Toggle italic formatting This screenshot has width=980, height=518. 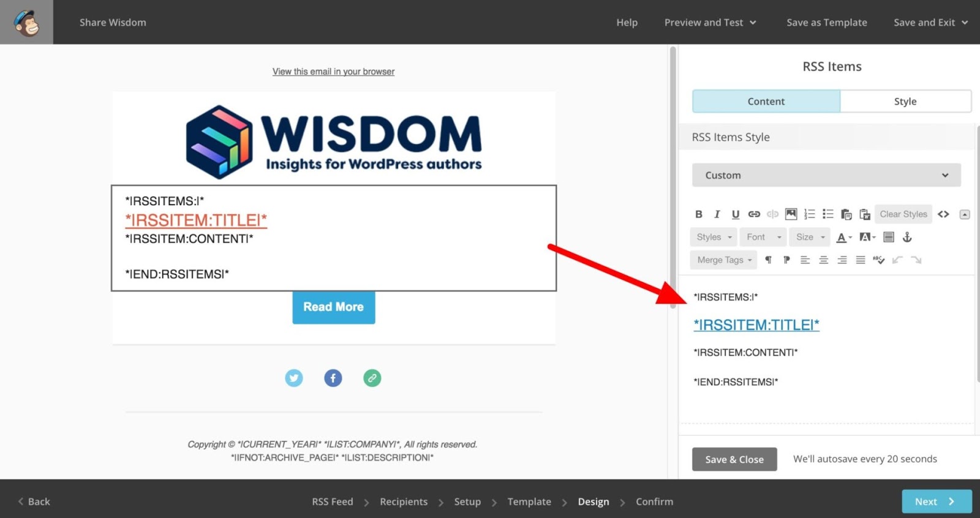717,214
